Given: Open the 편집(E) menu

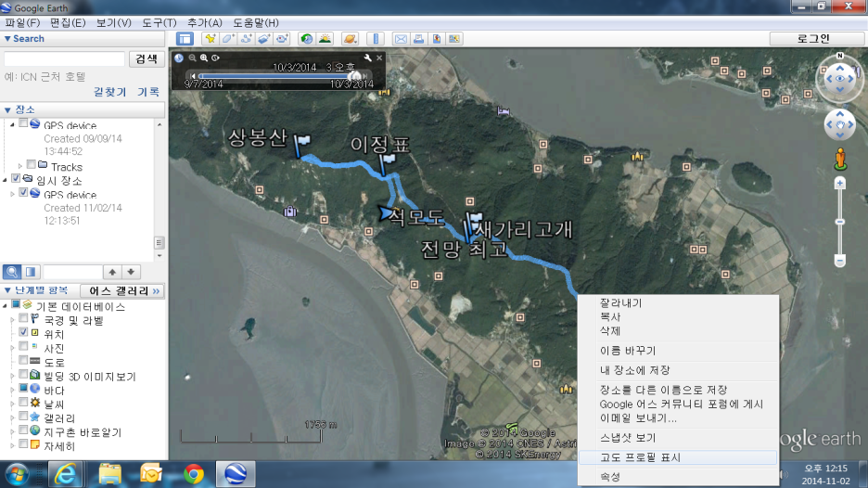Looking at the screenshot, I should 68,22.
